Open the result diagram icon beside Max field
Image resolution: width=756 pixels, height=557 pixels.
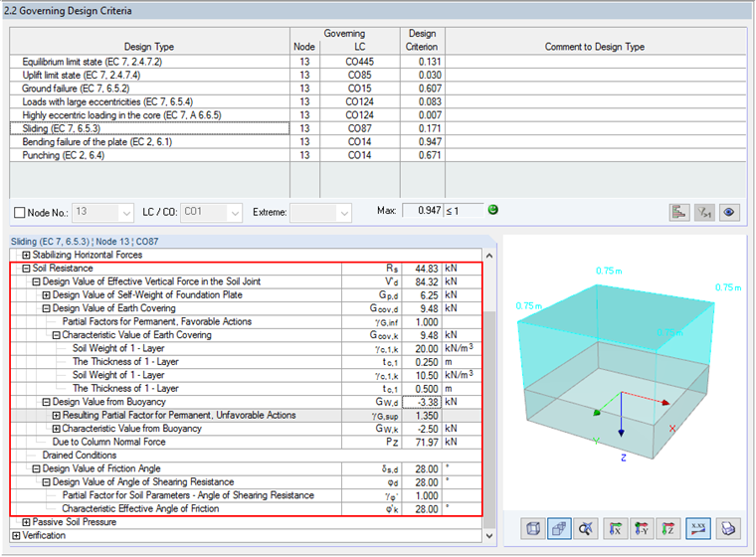[x=679, y=212]
